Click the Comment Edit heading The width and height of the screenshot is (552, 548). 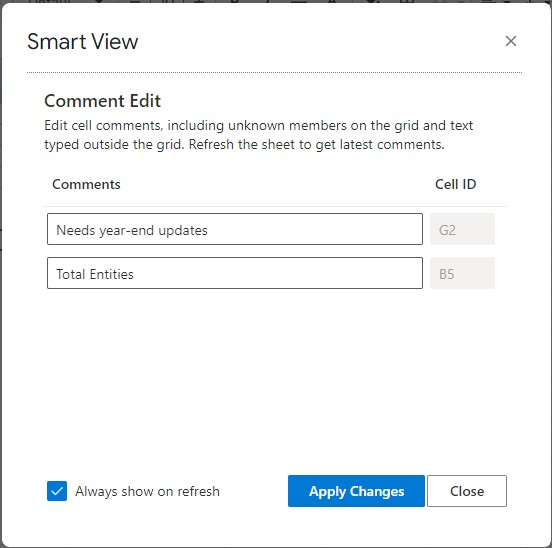tap(102, 101)
